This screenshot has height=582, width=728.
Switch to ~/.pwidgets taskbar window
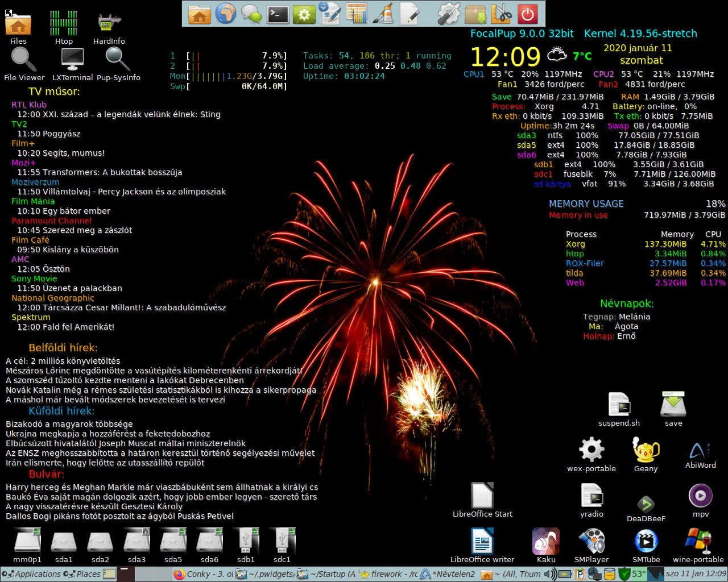pos(264,574)
